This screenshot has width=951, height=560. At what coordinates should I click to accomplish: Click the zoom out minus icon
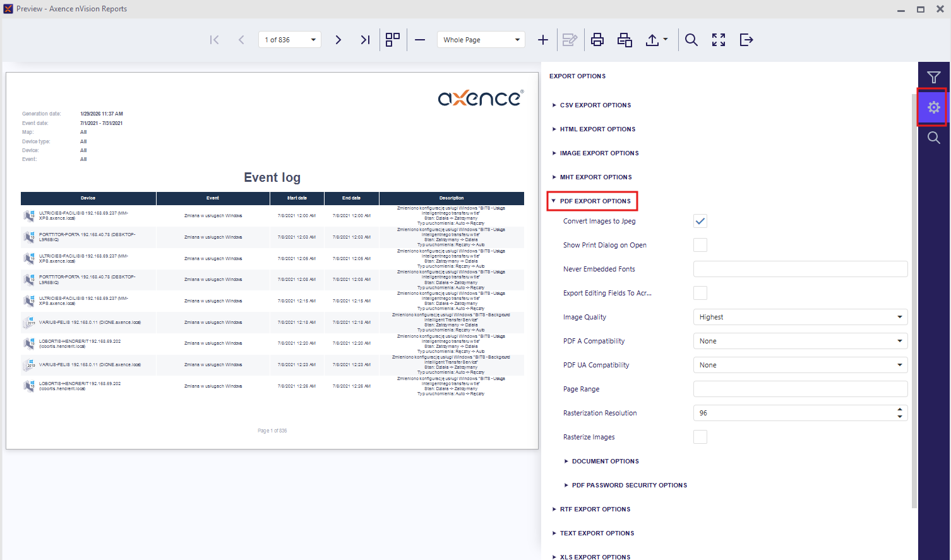(x=420, y=40)
